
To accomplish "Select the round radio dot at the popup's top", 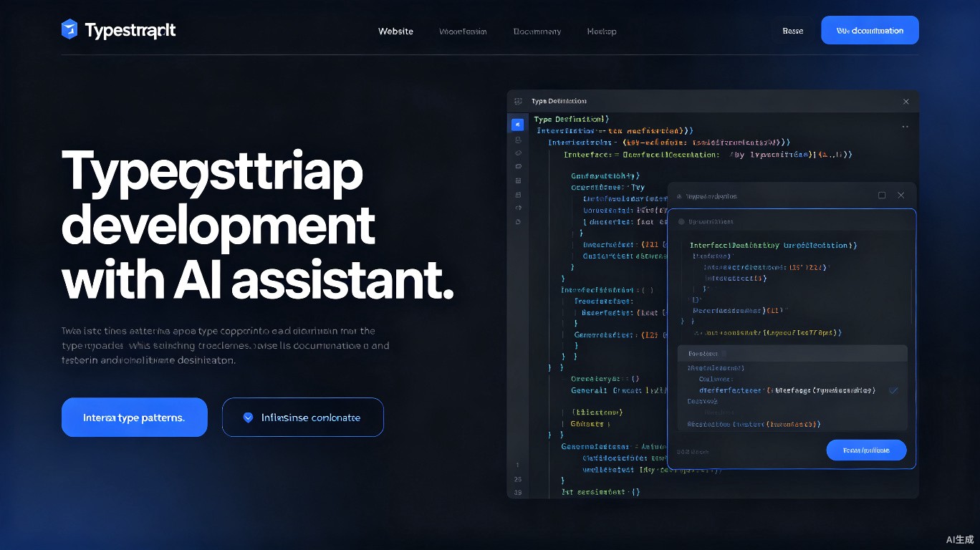I will (x=681, y=222).
